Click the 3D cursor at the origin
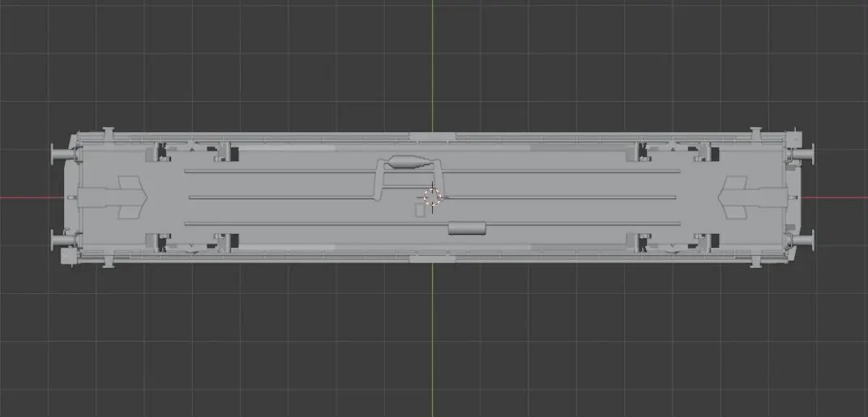Image resolution: width=868 pixels, height=417 pixels. 432,197
